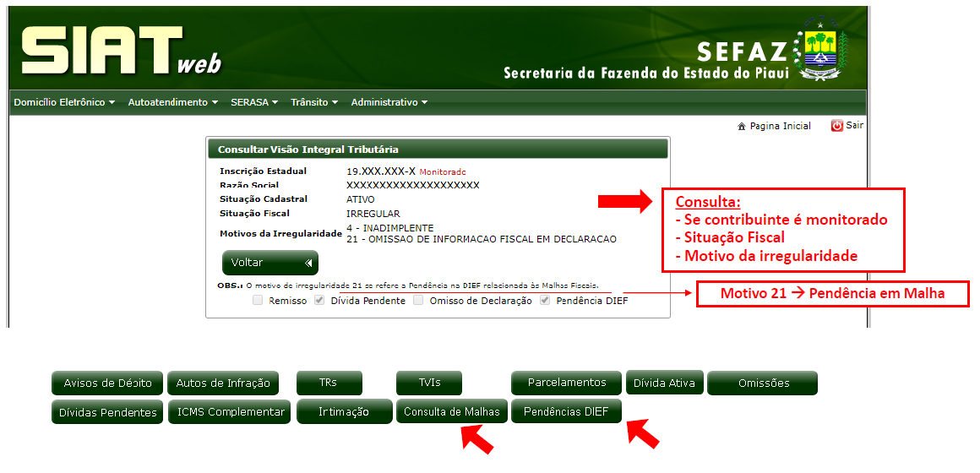
Task: Click the Inscrição Estadual label
Action: [263, 171]
